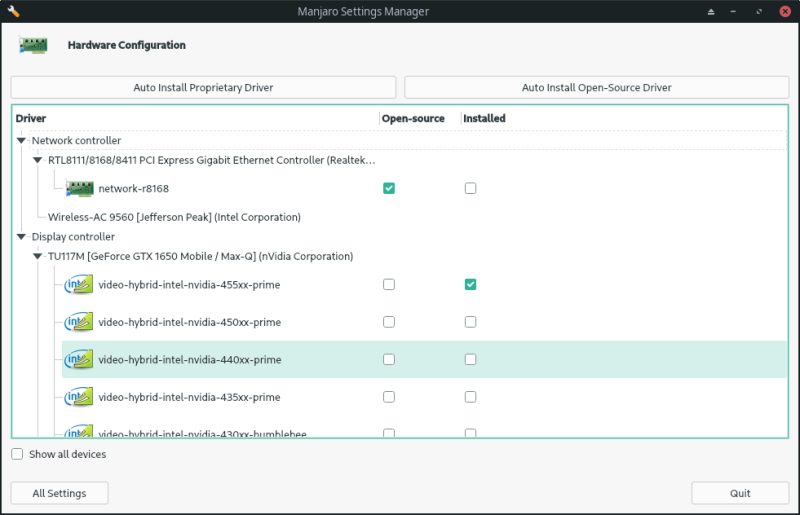Select video-hybrid-intel-nvidia-450xx-prime driver
This screenshot has height=515, width=800.
[x=424, y=322]
